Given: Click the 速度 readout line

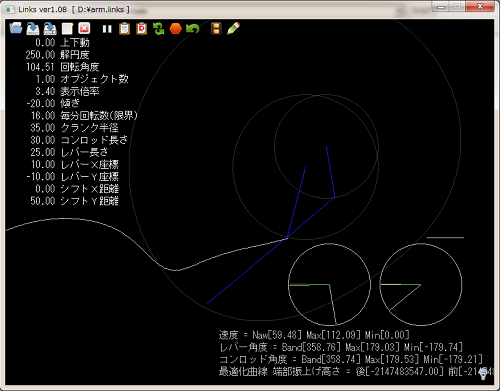Looking at the screenshot, I should [x=314, y=335].
